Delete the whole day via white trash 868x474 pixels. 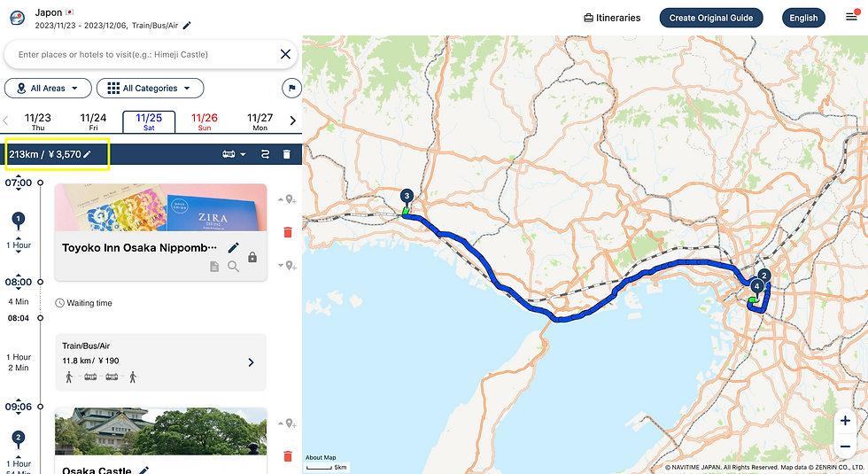pyautogui.click(x=286, y=154)
